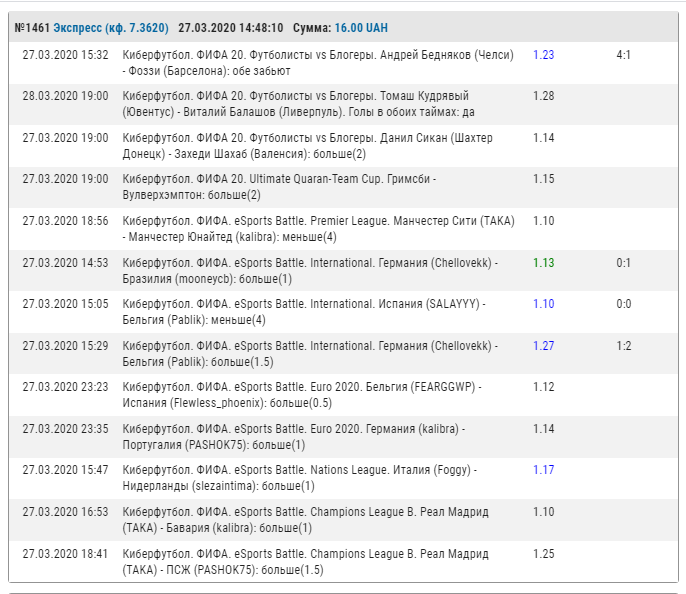The width and height of the screenshot is (686, 594).
Task: Select Гримсби - Вулверхэмптон event description
Action: pos(279,187)
